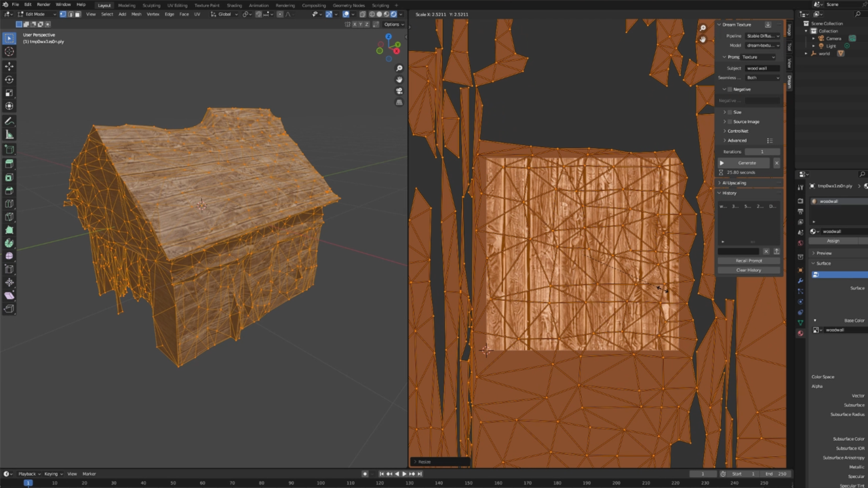Enable the Negative prompt checkbox
The image size is (868, 488).
coord(730,89)
